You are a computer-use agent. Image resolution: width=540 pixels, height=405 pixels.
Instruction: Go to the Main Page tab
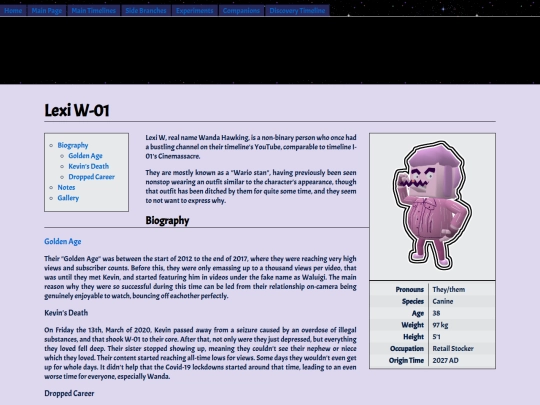47,11
